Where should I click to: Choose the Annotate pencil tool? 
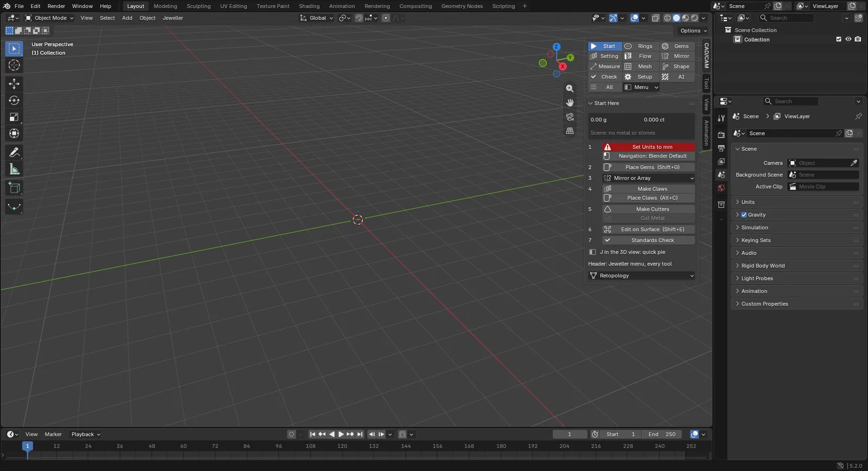point(14,152)
